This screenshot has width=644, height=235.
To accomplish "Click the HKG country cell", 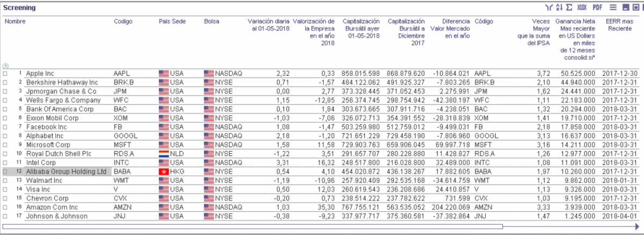I will 177,172.
